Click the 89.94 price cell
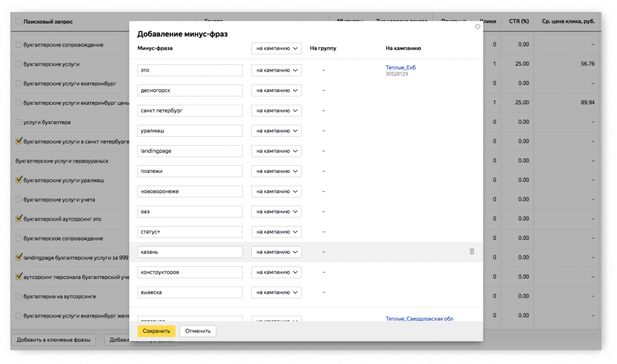 click(587, 102)
